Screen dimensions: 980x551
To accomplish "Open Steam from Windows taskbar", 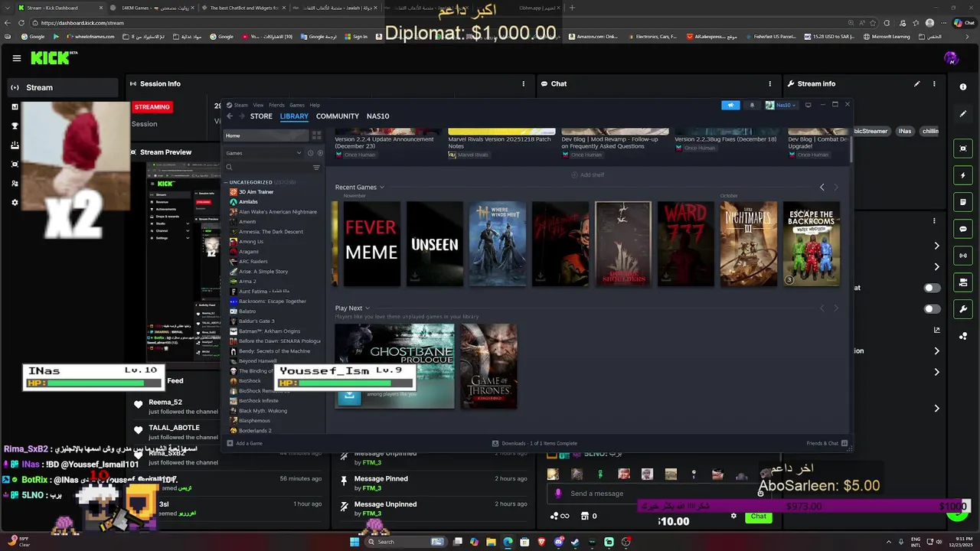I will tap(576, 542).
